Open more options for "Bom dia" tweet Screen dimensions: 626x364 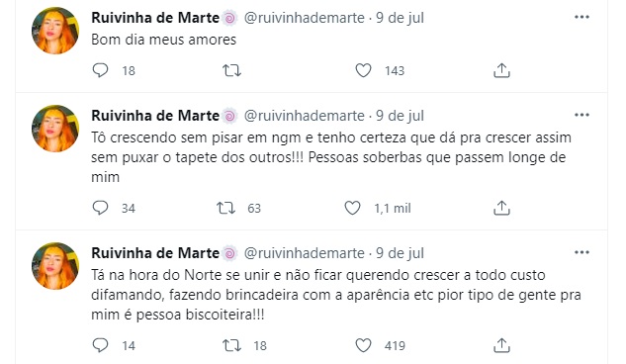click(x=581, y=17)
